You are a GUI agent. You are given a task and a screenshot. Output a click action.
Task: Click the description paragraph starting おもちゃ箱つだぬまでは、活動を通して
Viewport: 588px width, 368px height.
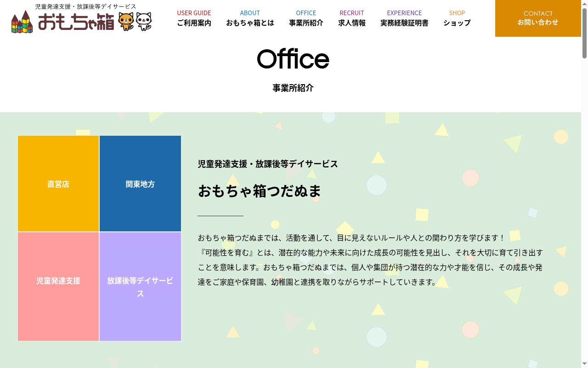click(x=370, y=260)
